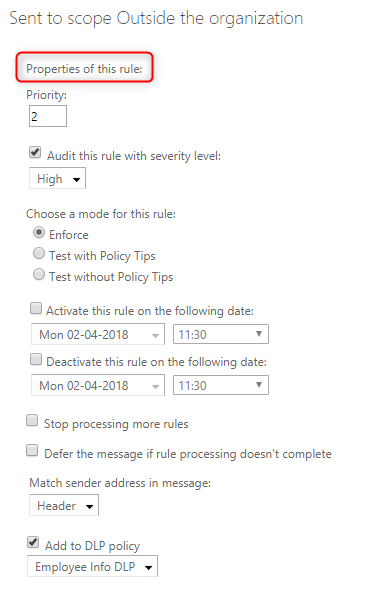Click the Priority number input field
The width and height of the screenshot is (391, 592).
pyautogui.click(x=48, y=116)
